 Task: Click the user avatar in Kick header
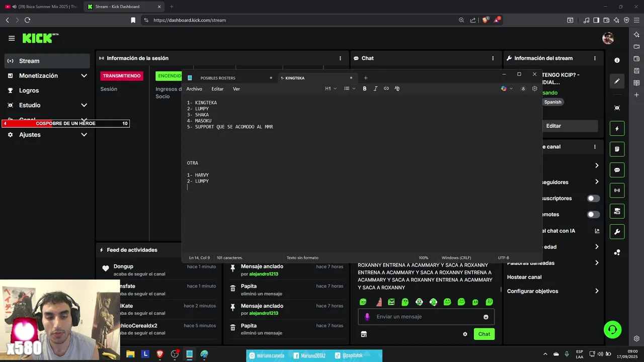click(608, 38)
